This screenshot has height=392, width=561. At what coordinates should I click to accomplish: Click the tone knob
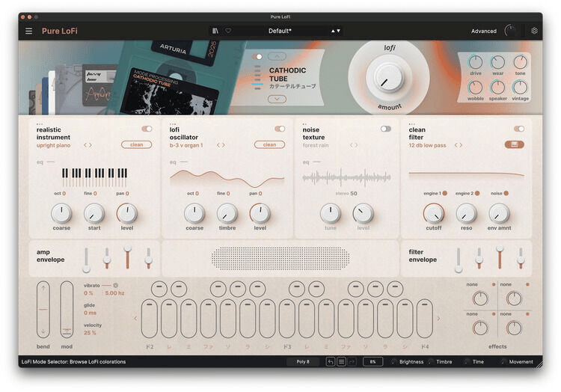coord(520,62)
